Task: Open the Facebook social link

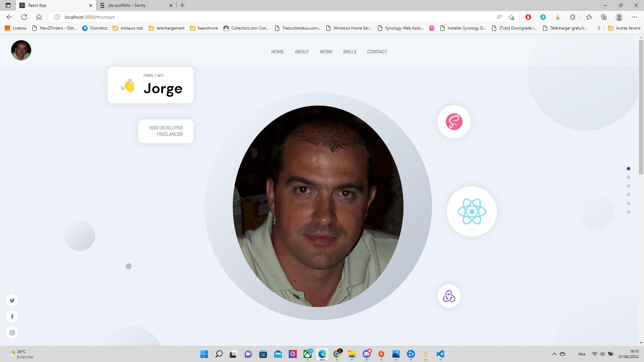Action: click(12, 316)
